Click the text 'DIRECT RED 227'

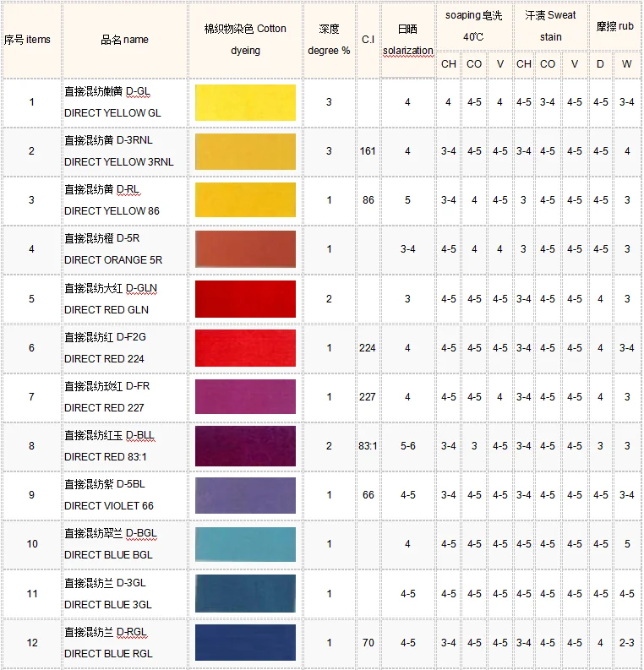click(x=104, y=408)
